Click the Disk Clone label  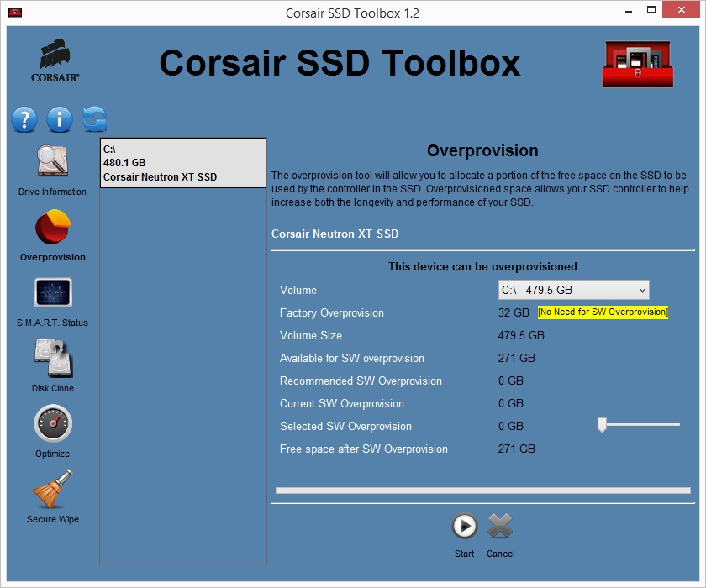[53, 388]
